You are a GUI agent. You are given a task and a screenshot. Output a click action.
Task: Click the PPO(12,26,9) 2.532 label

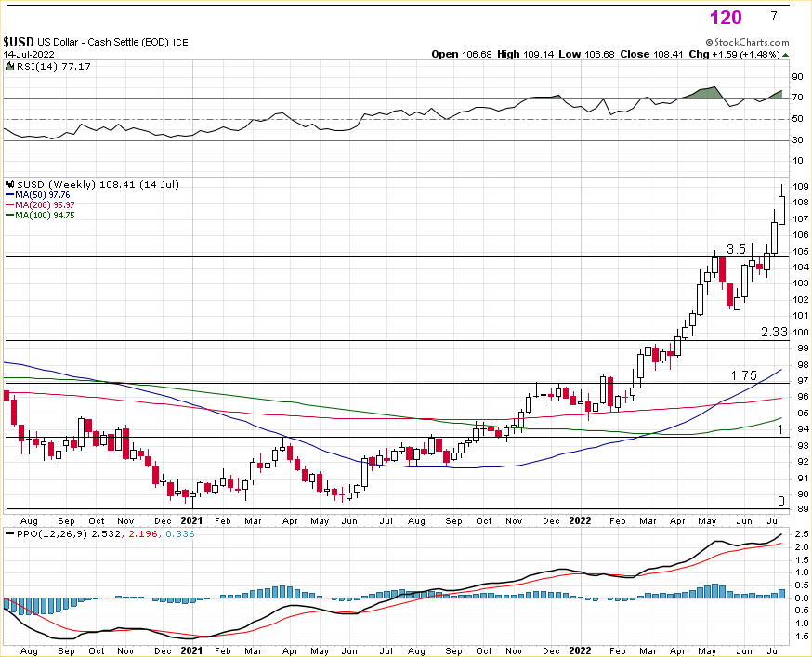pyautogui.click(x=68, y=534)
